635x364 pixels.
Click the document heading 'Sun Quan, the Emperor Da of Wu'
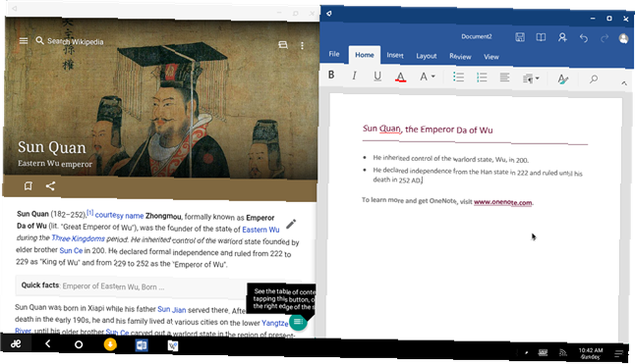click(x=427, y=129)
